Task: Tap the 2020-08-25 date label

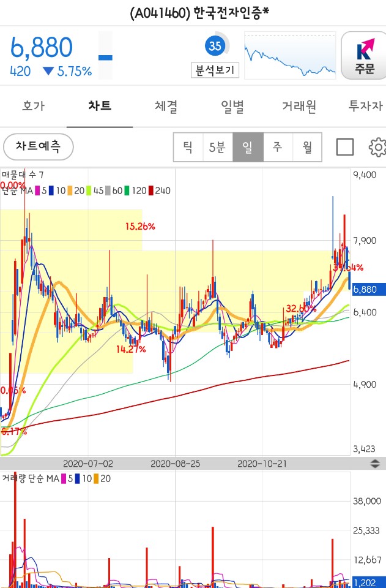Action: [175, 464]
